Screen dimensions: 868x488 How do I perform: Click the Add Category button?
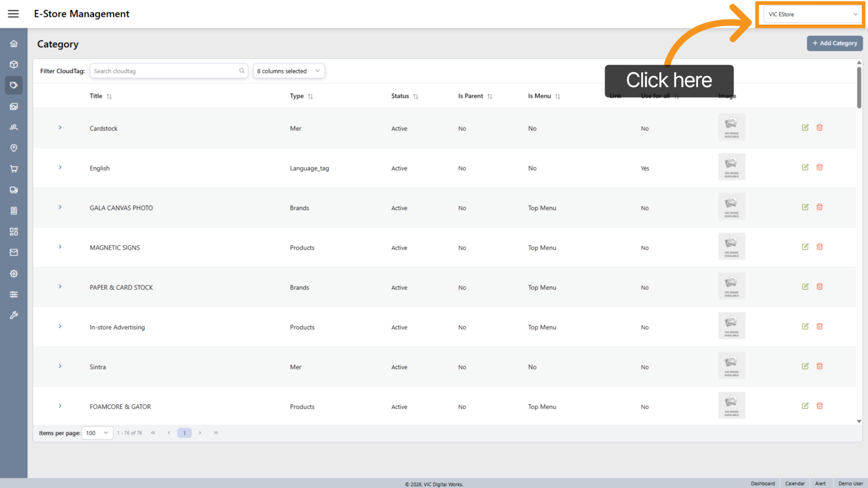(x=834, y=43)
